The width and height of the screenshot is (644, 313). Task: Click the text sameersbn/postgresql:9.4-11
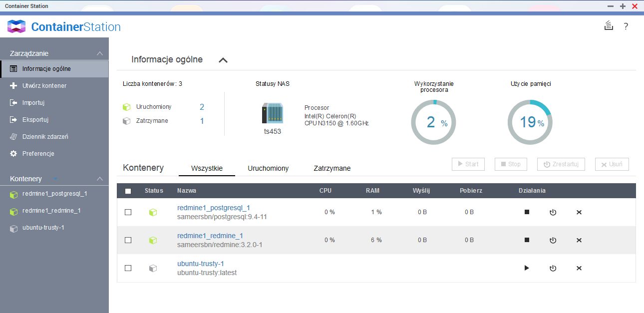point(222,217)
